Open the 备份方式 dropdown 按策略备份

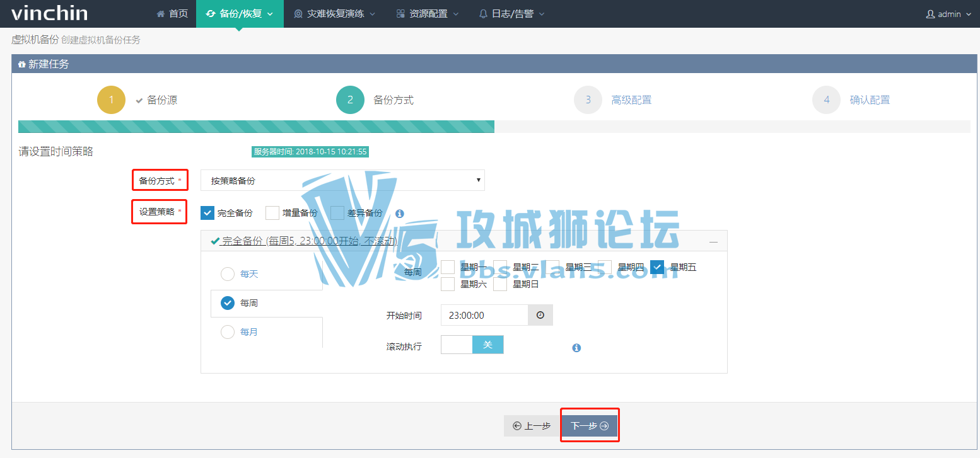[342, 180]
